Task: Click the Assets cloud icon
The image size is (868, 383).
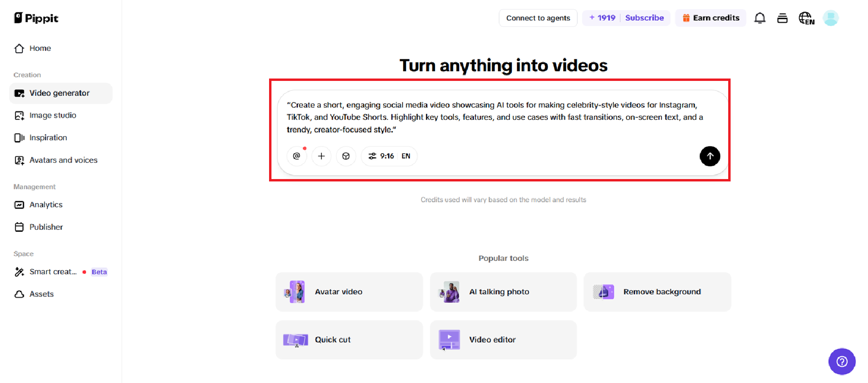Action: pos(19,294)
